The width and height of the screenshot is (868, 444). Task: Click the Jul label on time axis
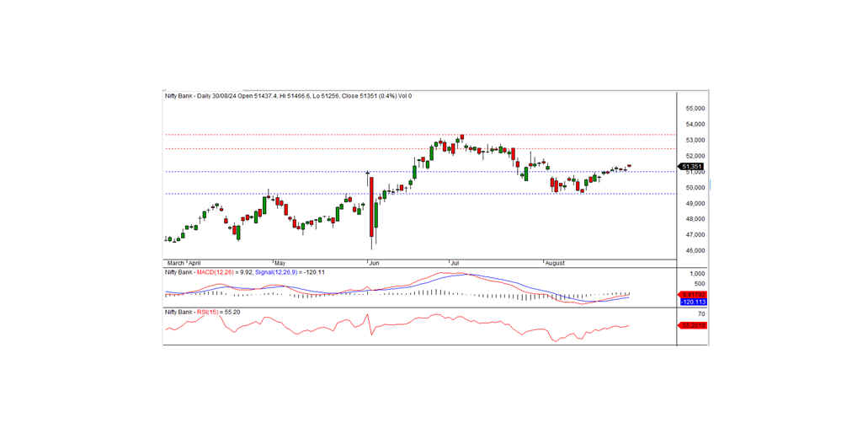coord(455,264)
